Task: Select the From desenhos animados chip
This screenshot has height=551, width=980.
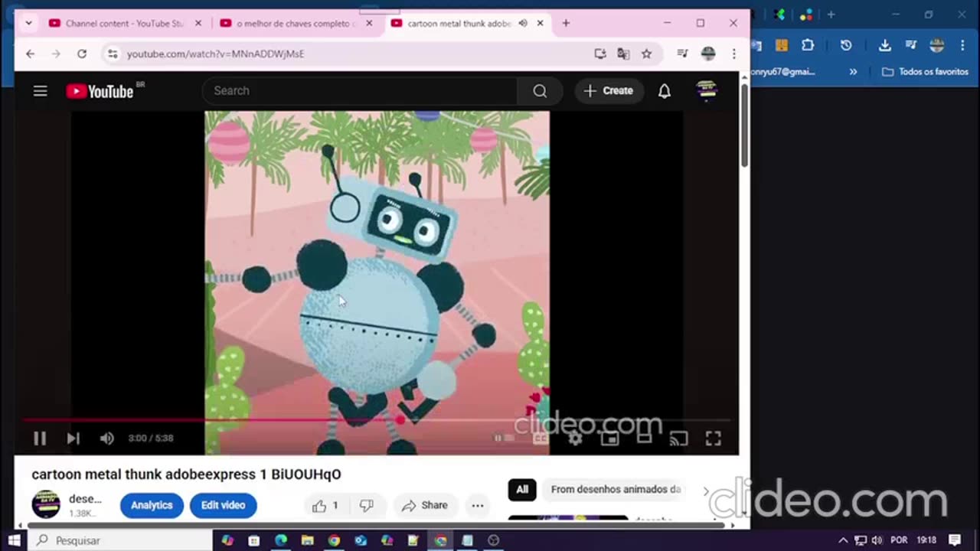Action: (616, 490)
